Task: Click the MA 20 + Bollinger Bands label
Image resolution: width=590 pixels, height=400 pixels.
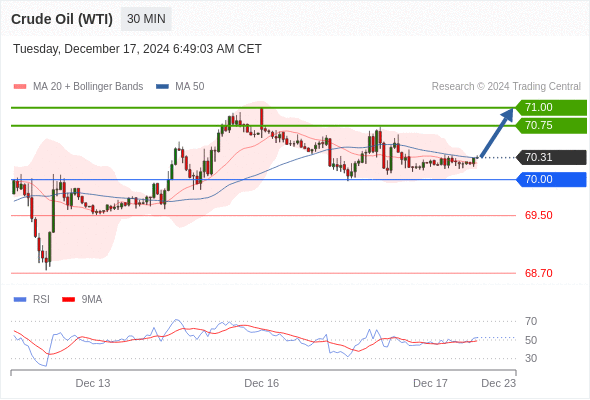Action: click(x=88, y=87)
